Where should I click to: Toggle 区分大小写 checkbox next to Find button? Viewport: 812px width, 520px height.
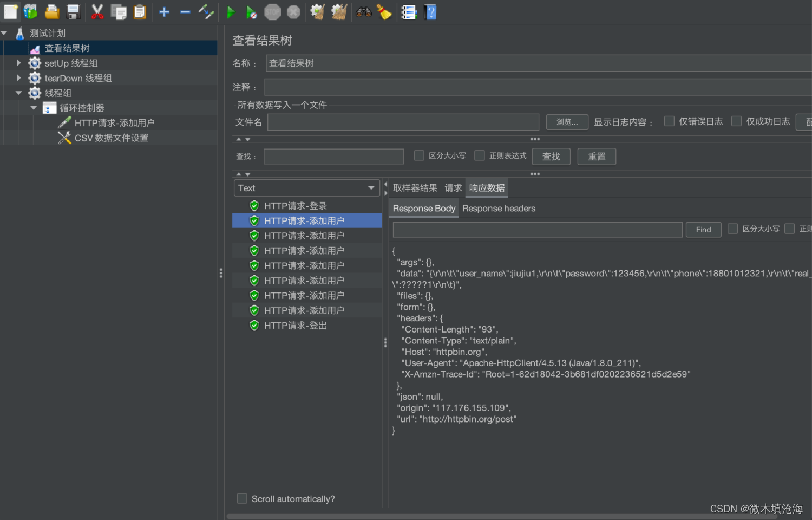[733, 229]
